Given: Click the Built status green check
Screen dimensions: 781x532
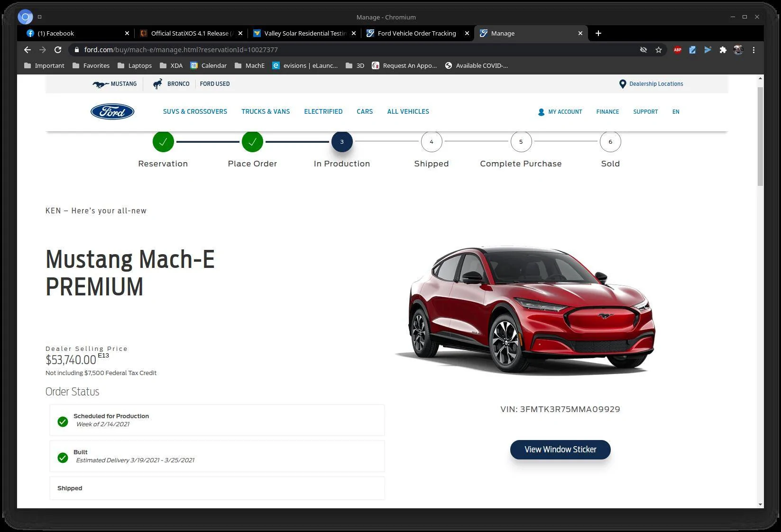Looking at the screenshot, I should (x=63, y=458).
